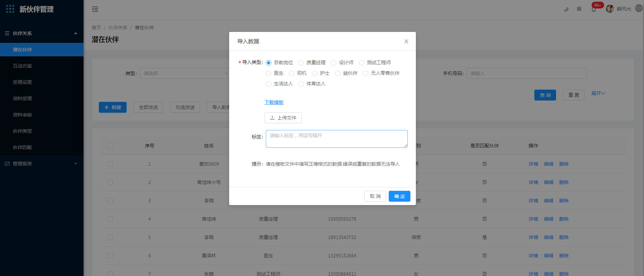Tick the checkbox for row 1
The width and height of the screenshot is (644, 276).
tap(110, 164)
